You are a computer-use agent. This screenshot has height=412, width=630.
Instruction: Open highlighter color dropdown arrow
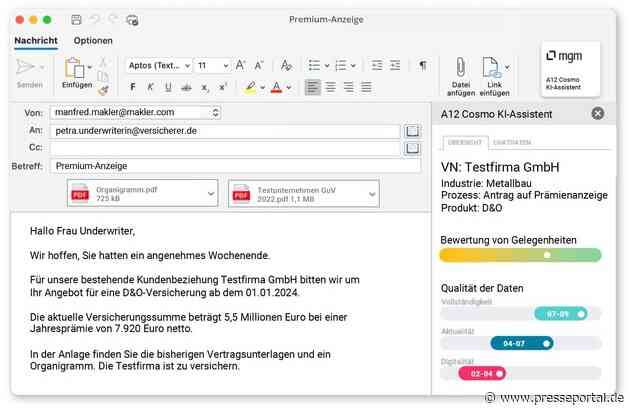click(263, 88)
